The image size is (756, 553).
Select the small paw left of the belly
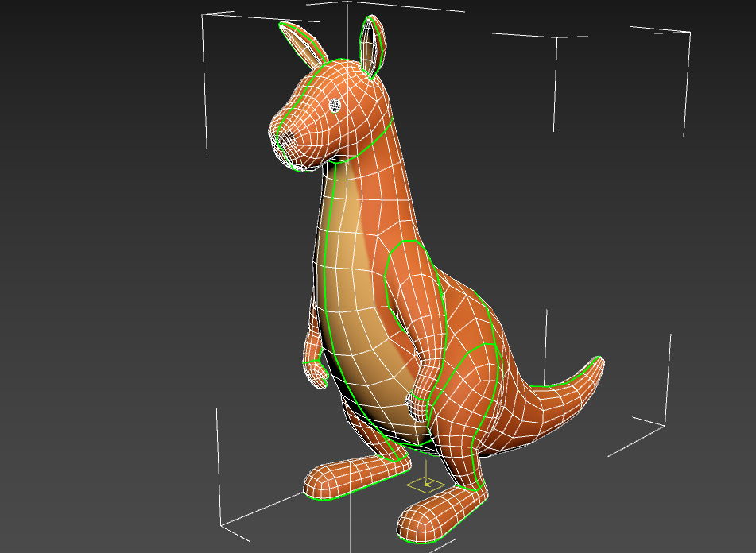pos(316,373)
